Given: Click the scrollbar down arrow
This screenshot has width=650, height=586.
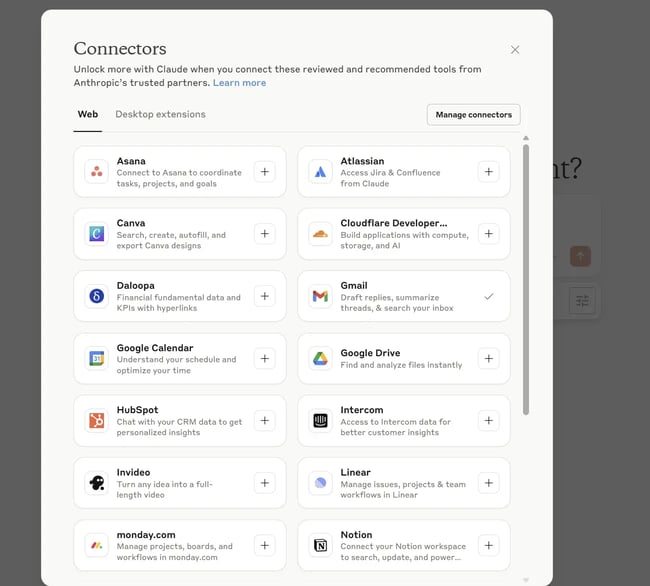Looking at the screenshot, I should coord(526,580).
